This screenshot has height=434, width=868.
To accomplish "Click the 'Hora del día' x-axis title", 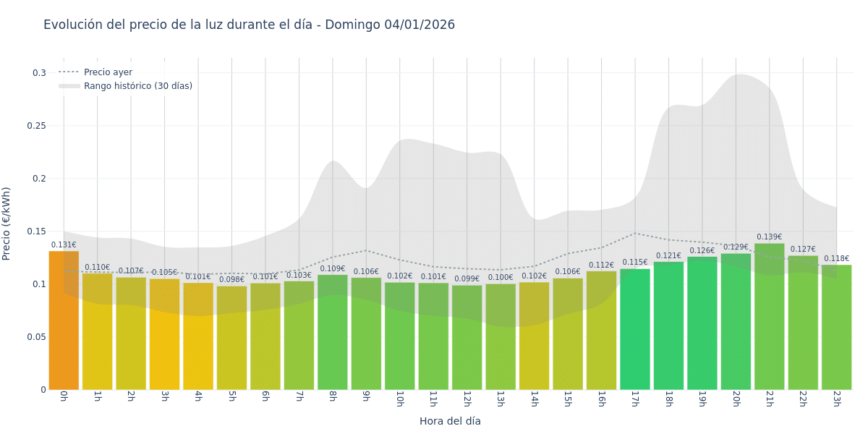I will coord(450,421).
